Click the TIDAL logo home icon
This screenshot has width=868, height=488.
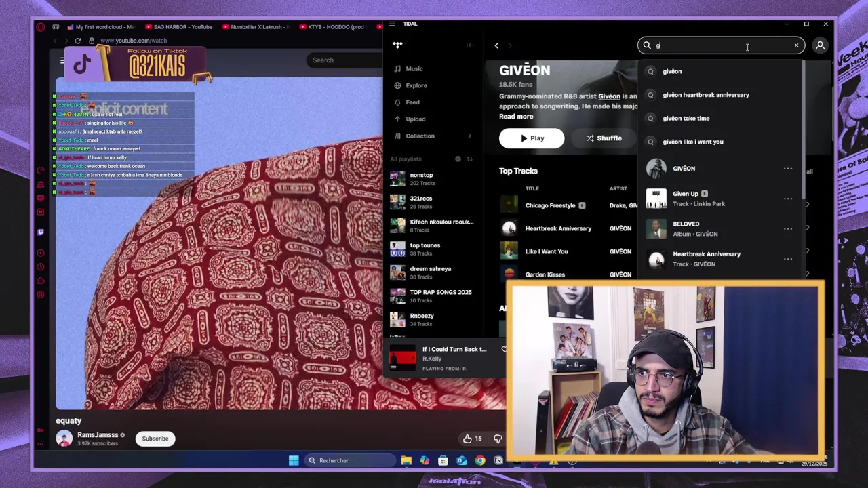(397, 45)
